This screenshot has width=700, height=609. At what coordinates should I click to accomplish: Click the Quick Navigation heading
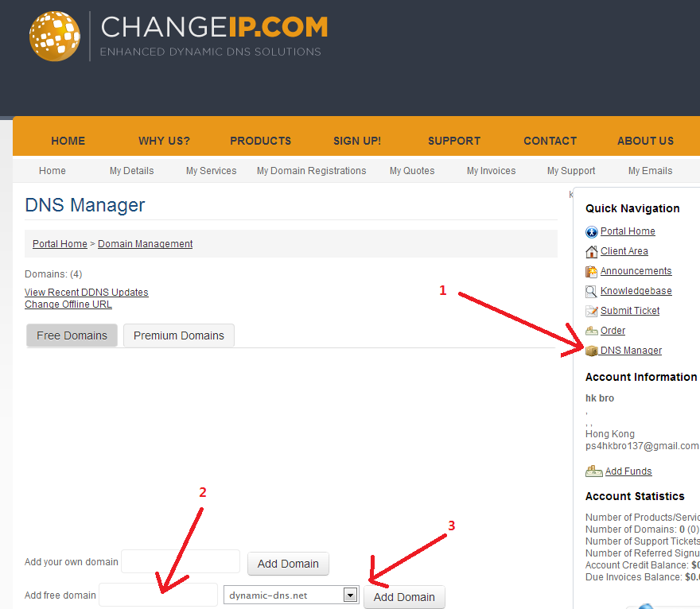pos(632,209)
